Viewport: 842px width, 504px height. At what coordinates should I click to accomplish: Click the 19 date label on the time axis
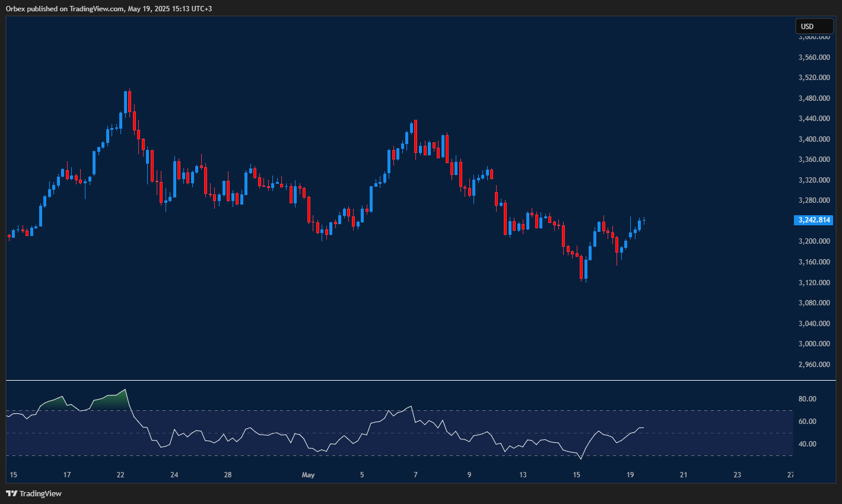coord(630,474)
